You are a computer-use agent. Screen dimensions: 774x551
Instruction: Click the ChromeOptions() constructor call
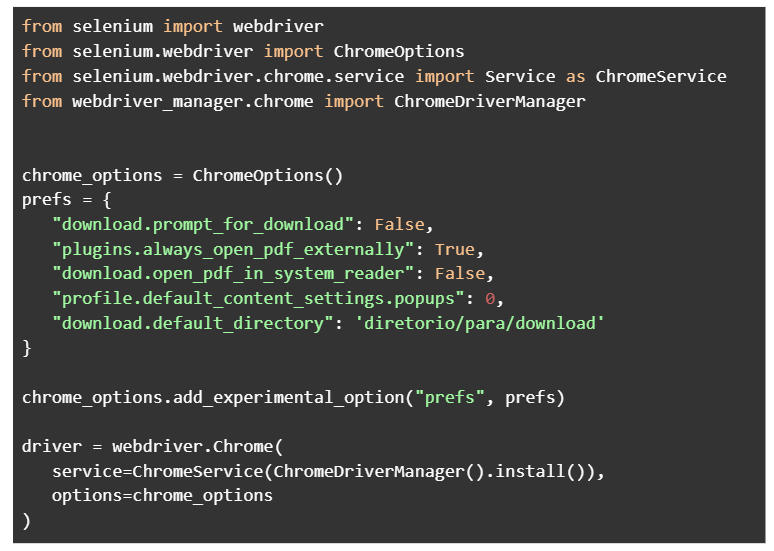pos(268,175)
